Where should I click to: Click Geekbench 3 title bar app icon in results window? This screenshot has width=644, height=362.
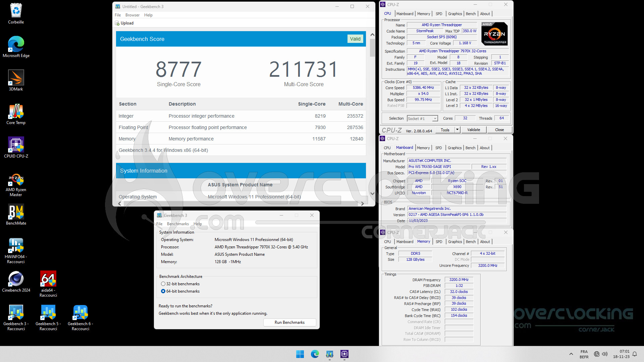tap(118, 6)
